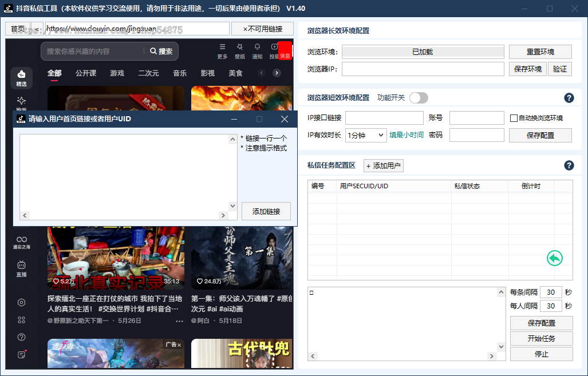The width and height of the screenshot is (588, 376).
Task: Click the green circular back arrow icon
Action: [x=555, y=258]
